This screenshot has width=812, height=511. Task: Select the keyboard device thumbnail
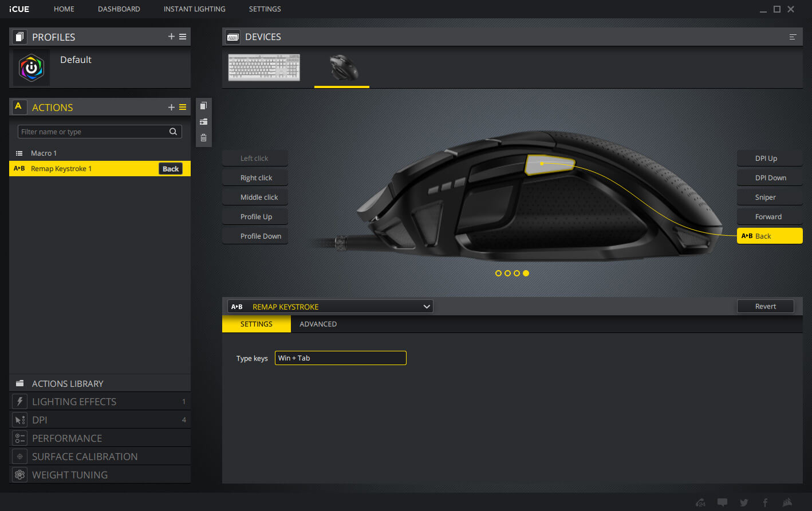(x=264, y=68)
